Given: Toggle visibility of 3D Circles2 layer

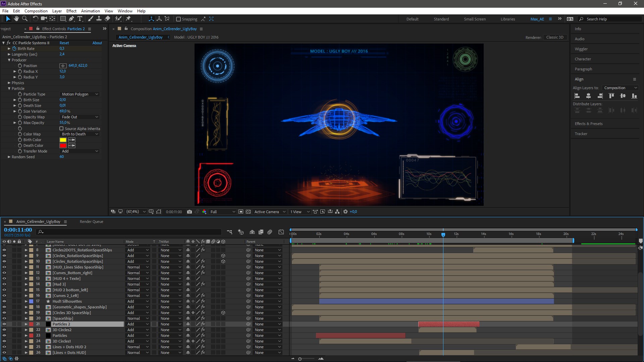Looking at the screenshot, I should pyautogui.click(x=4, y=330).
